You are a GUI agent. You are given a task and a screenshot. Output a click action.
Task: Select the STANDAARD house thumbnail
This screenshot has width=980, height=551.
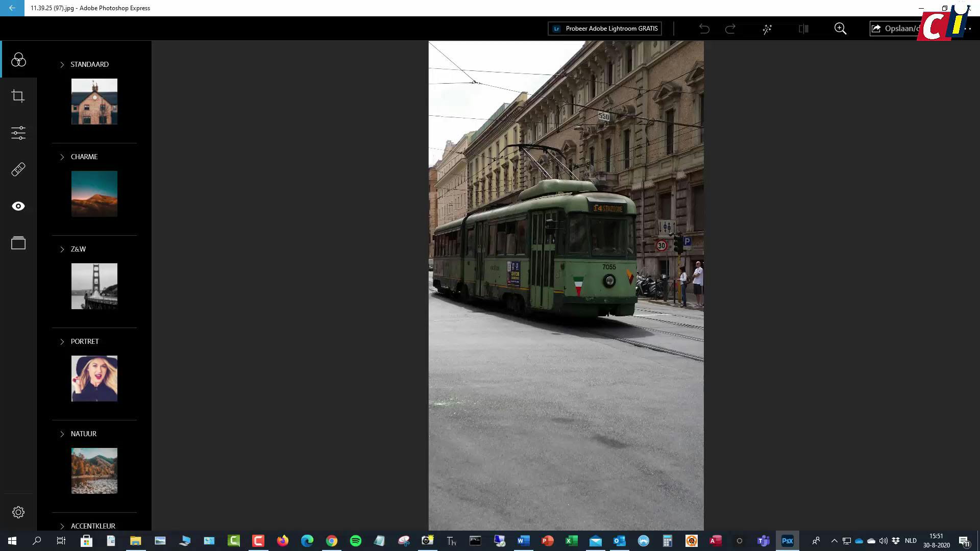point(94,102)
